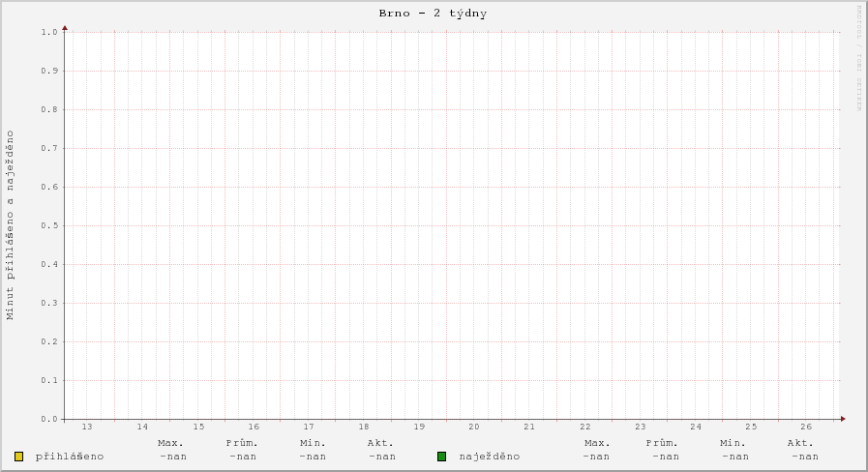Click the vertical y-axis title text

point(11,224)
